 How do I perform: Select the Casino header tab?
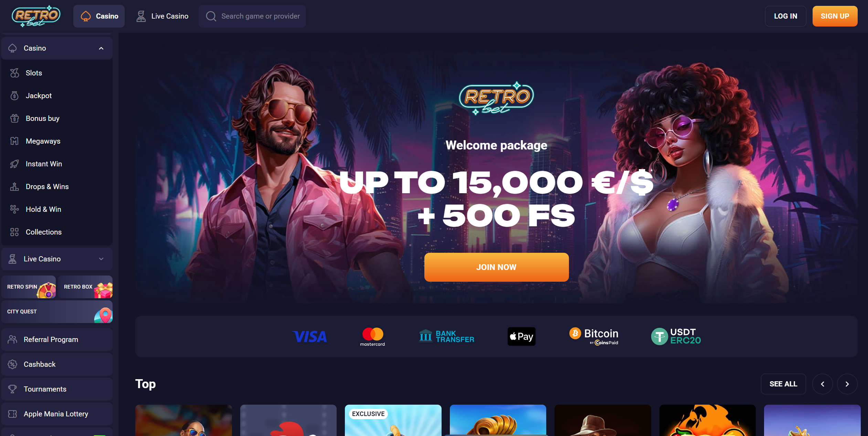pos(99,16)
